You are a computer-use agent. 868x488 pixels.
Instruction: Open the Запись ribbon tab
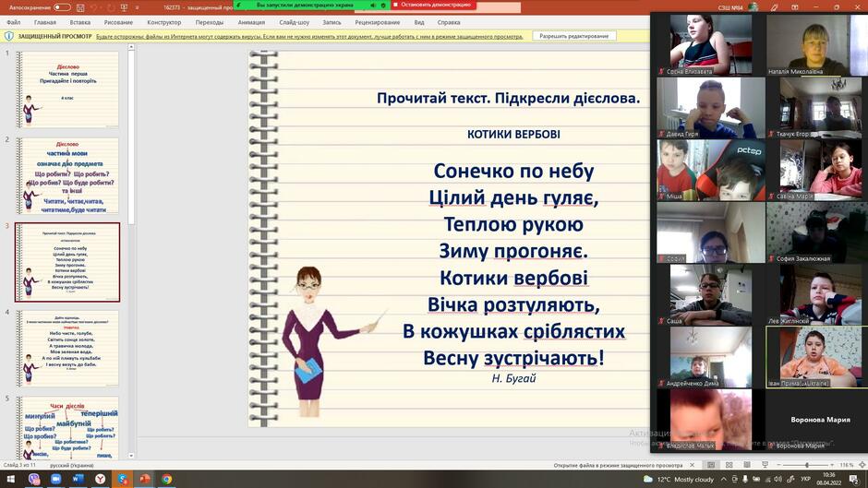332,23
